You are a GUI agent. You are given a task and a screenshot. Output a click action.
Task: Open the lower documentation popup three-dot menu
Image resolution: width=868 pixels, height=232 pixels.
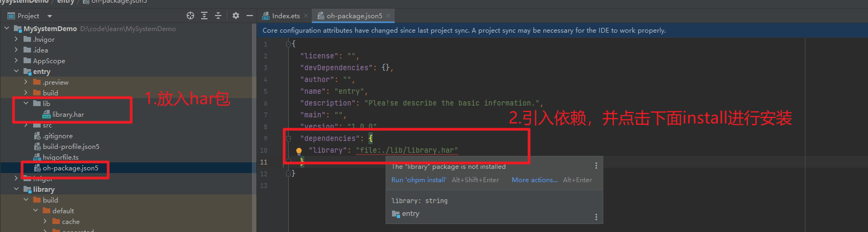(596, 217)
